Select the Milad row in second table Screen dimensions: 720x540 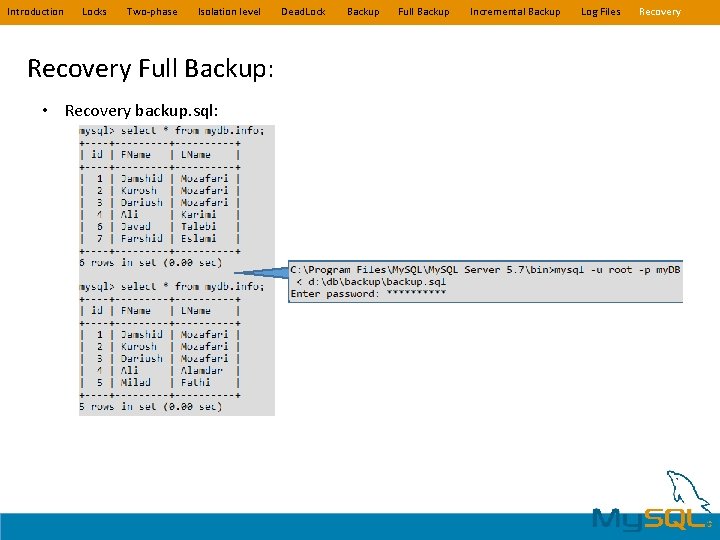pyautogui.click(x=160, y=382)
